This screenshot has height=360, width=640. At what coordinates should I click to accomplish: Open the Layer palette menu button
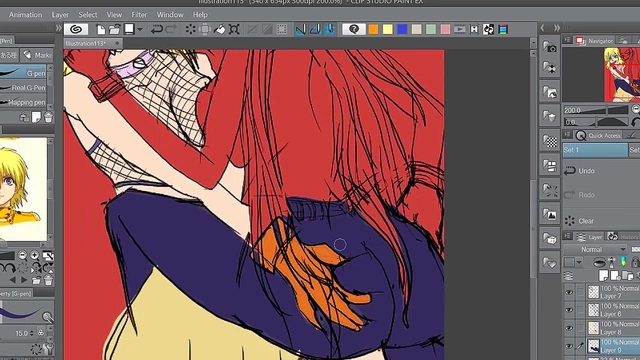pos(567,236)
